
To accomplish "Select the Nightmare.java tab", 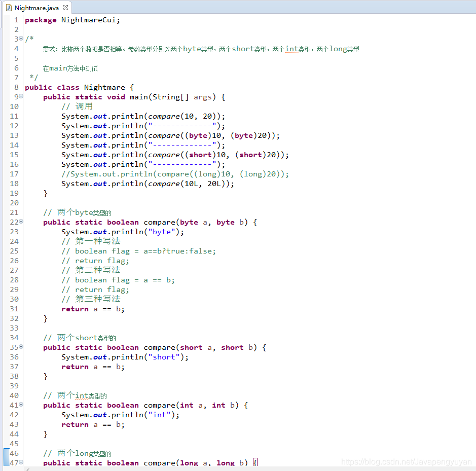I will click(36, 8).
